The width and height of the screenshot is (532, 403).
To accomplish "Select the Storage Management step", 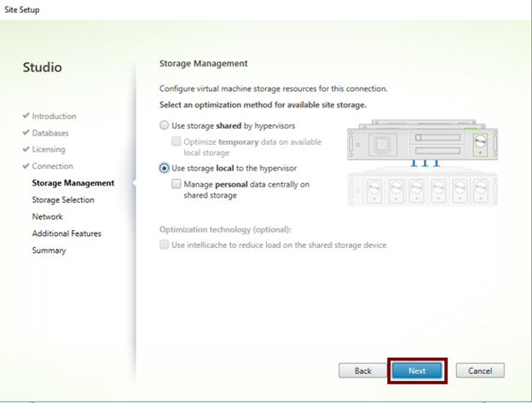I will [73, 183].
